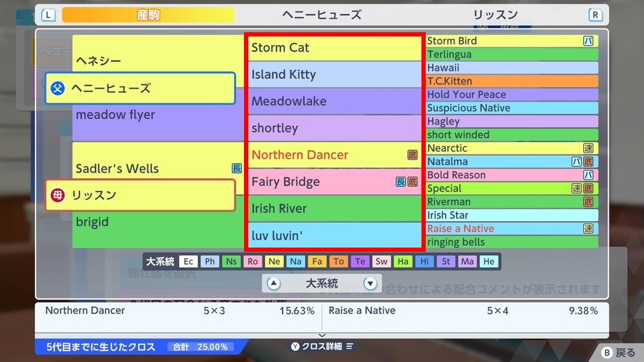Select the ringing bells row
Image resolution: width=644 pixels, height=362 pixels.
pyautogui.click(x=512, y=242)
